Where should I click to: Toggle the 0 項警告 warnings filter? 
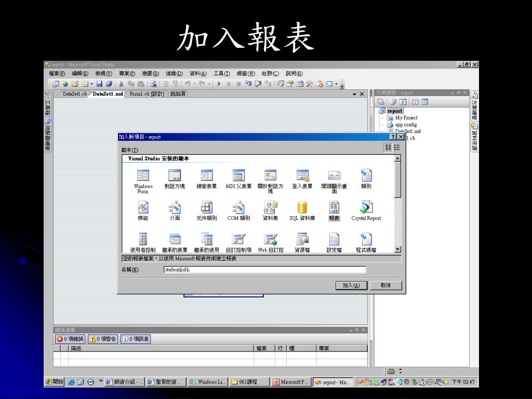103,339
